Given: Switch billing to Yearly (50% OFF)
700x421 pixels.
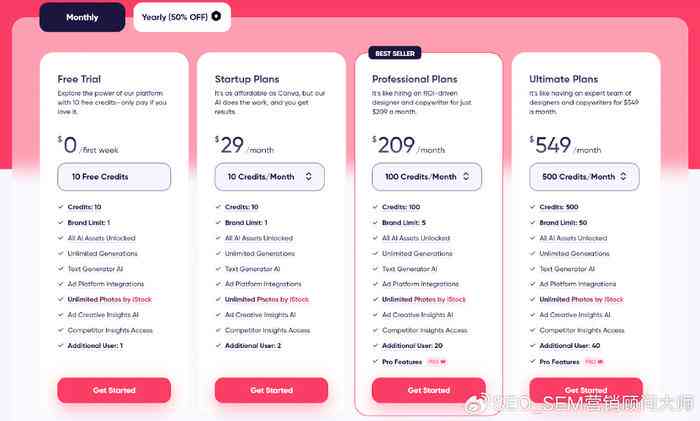Looking at the screenshot, I should pos(182,17).
